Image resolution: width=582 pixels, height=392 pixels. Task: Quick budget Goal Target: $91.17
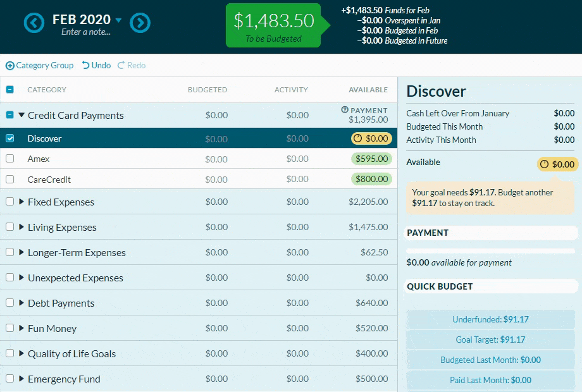coord(490,340)
